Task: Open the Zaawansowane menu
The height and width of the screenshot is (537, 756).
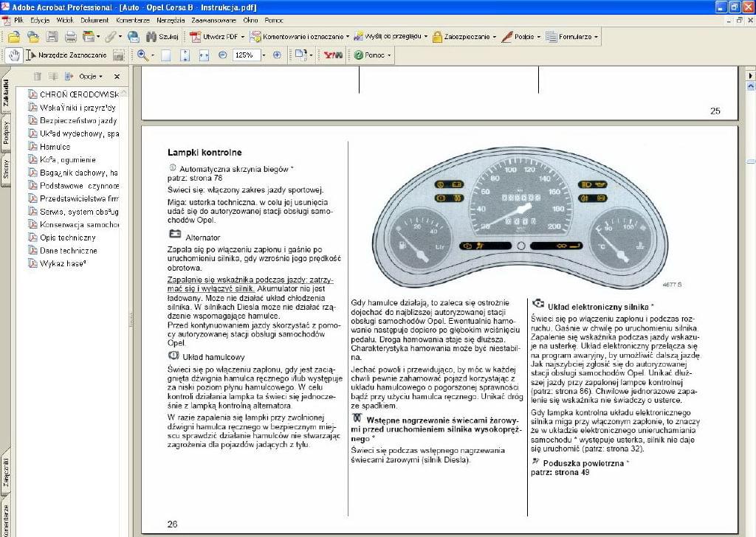Action: click(x=213, y=20)
